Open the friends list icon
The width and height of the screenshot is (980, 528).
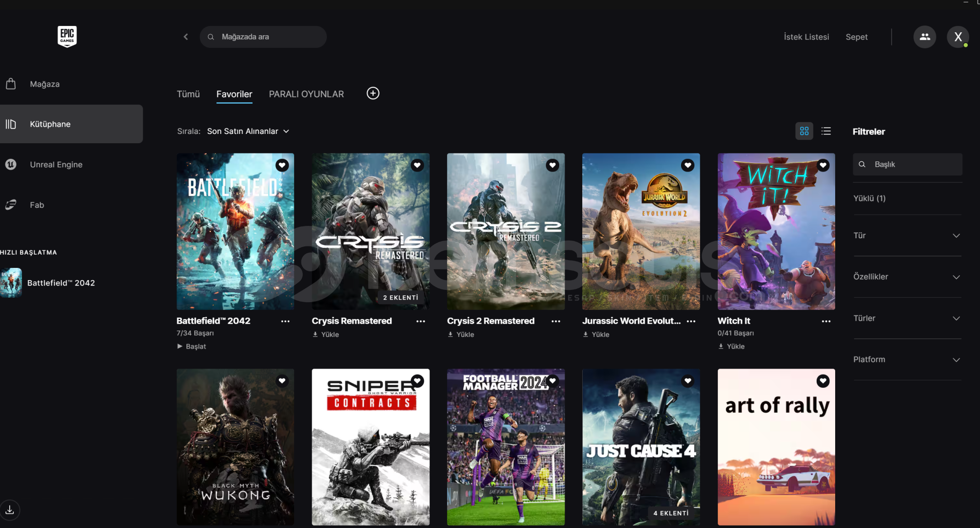pos(924,37)
